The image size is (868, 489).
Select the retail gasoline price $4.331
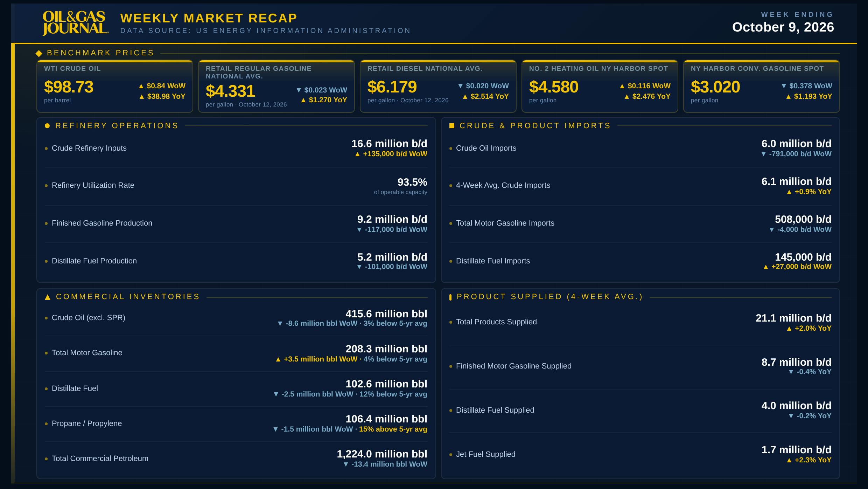230,91
